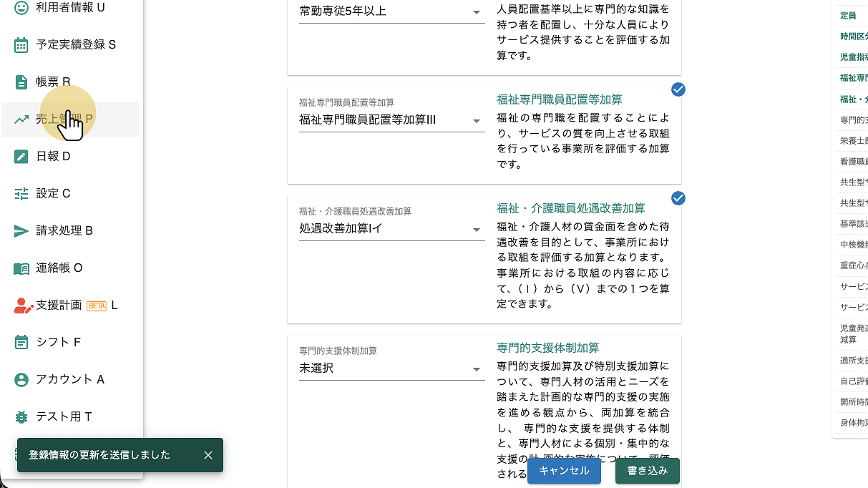Open the 未選択 dropdown for 専門的支援体制加算
Screen dimensions: 868x488
tap(392, 369)
